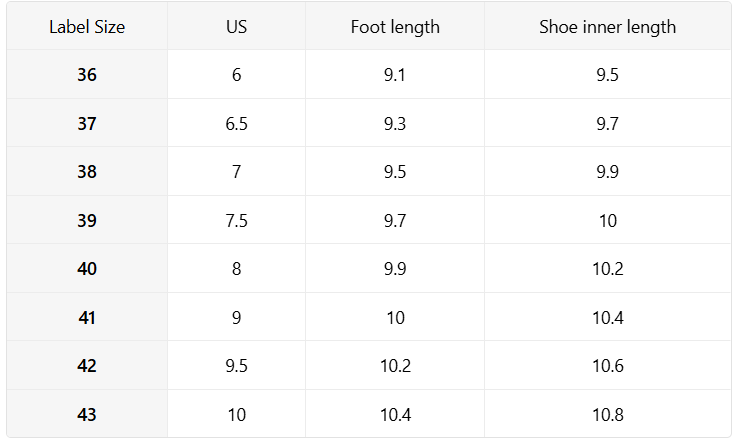Select the label size 43 cell
The width and height of the screenshot is (737, 439).
[x=87, y=414]
